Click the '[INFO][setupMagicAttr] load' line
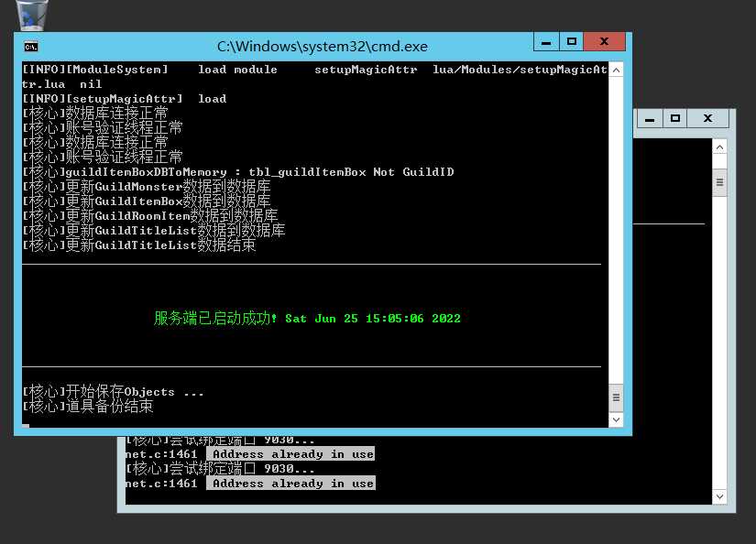Viewport: 756px width, 544px height. click(x=125, y=99)
